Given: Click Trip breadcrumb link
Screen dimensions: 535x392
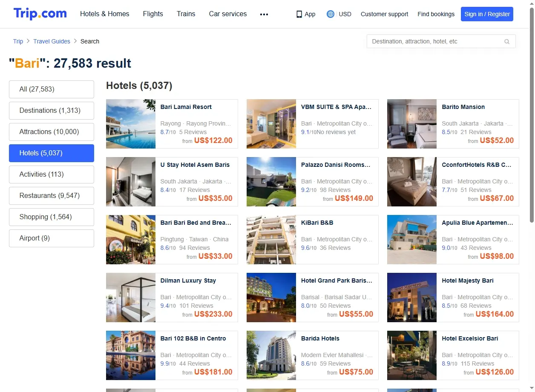Looking at the screenshot, I should click(18, 41).
